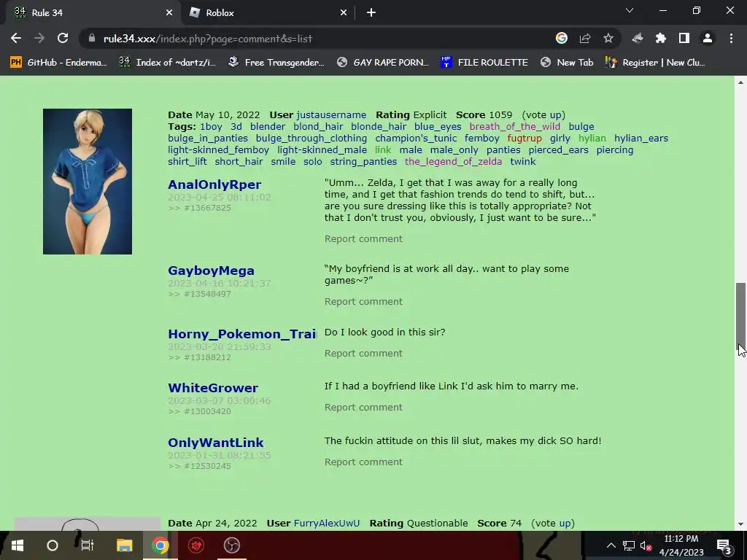Open the hylian tag
This screenshot has width=747, height=560.
click(592, 138)
